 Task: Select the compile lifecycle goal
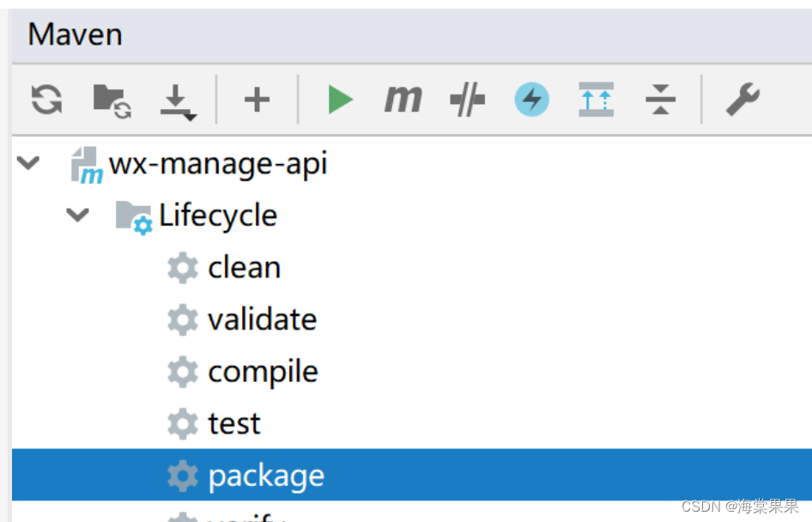pyautogui.click(x=263, y=373)
